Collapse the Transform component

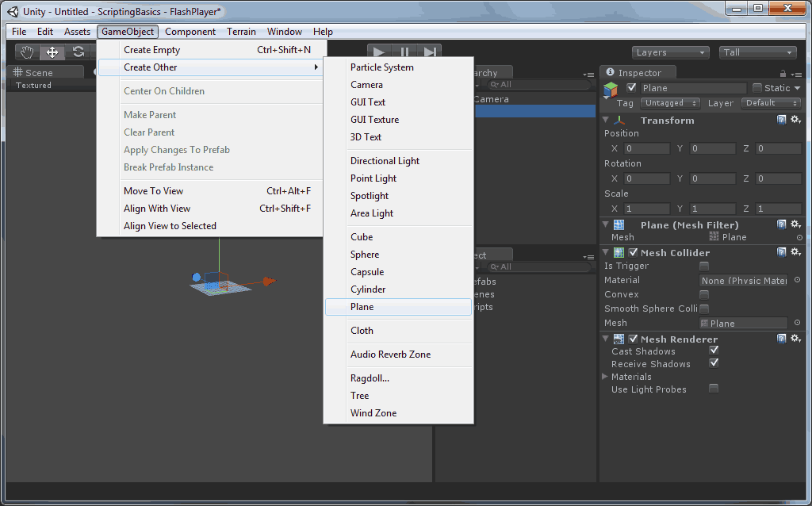605,121
